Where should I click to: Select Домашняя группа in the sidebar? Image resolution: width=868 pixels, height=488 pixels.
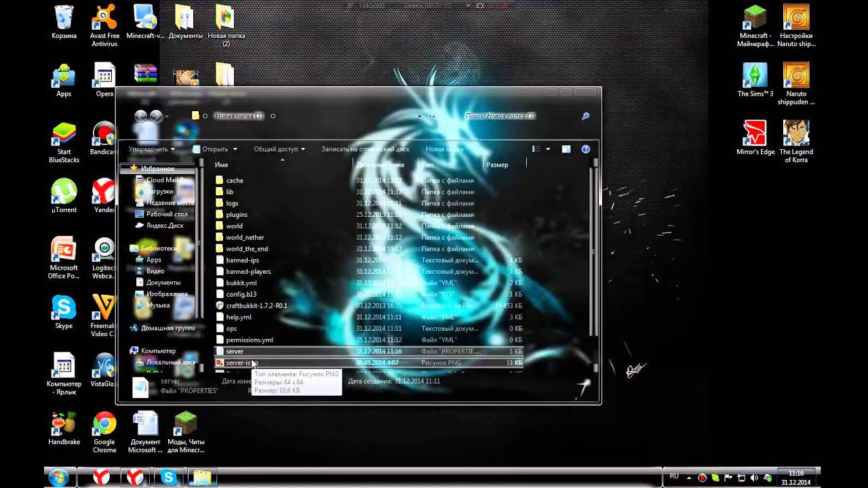click(162, 328)
